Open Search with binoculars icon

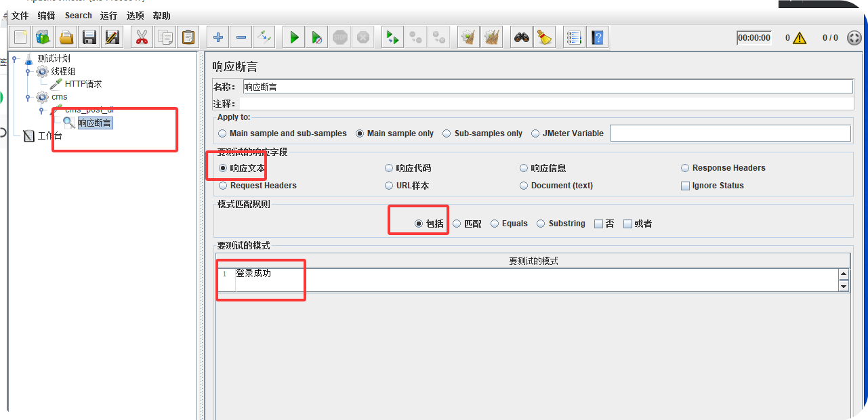coord(522,37)
